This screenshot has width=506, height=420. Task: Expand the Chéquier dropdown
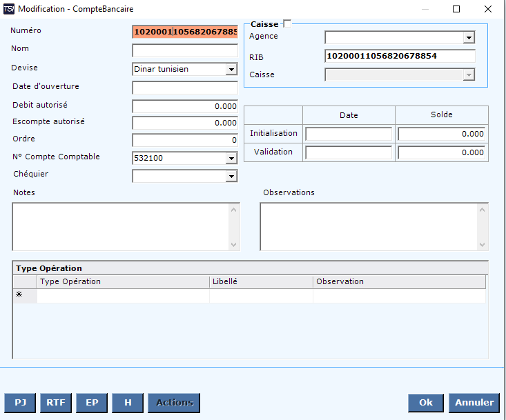pos(231,177)
